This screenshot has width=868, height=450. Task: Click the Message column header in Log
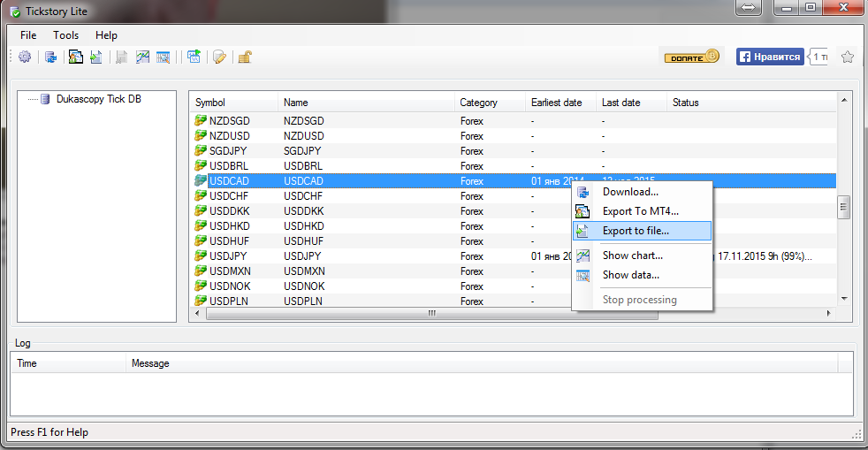[x=482, y=363]
